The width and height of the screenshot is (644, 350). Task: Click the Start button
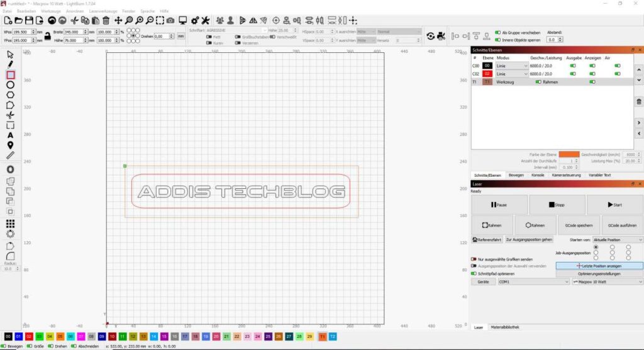tap(615, 205)
